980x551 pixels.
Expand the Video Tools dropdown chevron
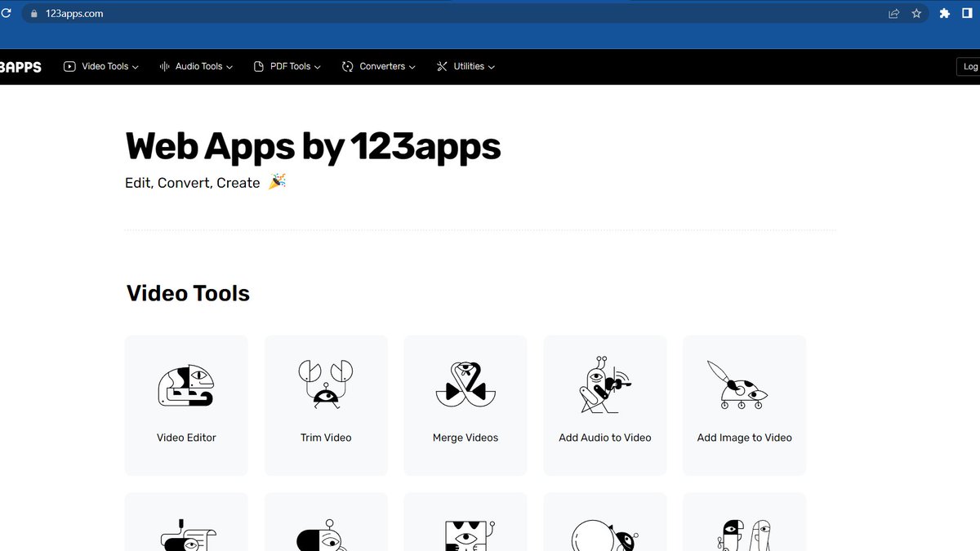[136, 68]
